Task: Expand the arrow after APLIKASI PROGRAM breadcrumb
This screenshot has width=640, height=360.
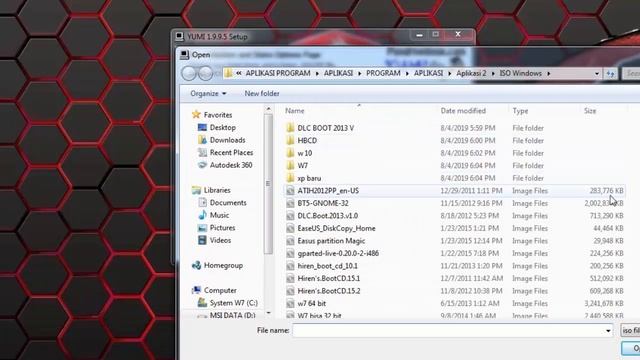Action: click(x=317, y=73)
